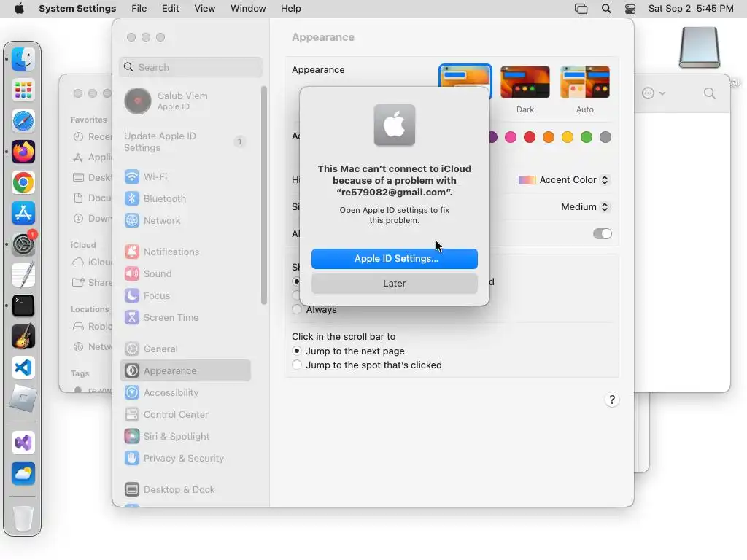The width and height of the screenshot is (747, 560).
Task: Expand the more-options menu in Finder window
Action: coord(653,93)
